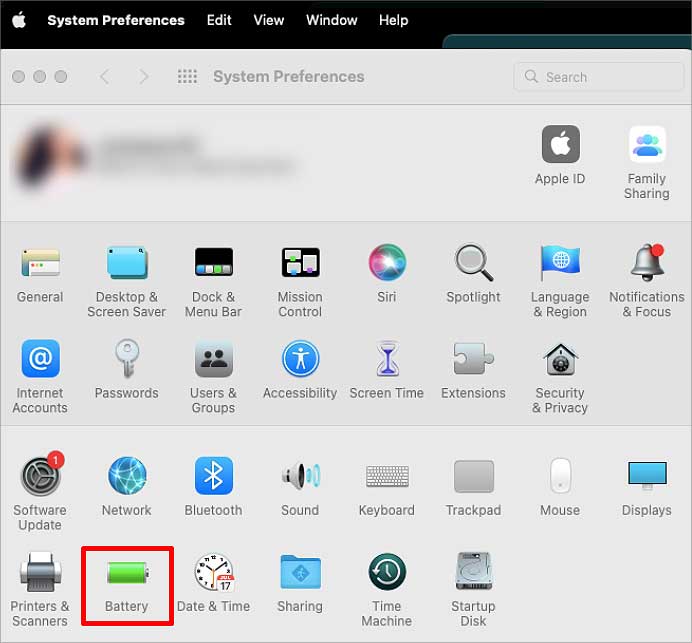Click the blurred account name text
Screen dimensions: 692x643
(150, 144)
